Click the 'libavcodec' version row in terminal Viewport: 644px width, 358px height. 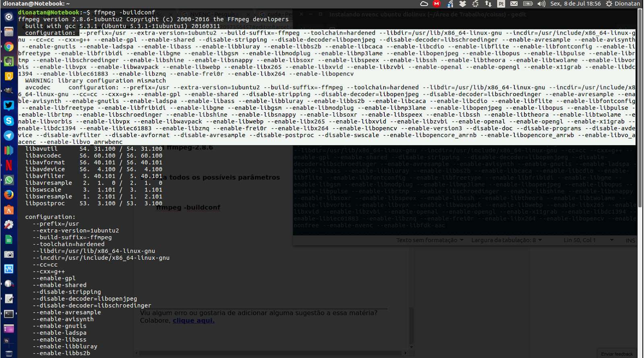click(94, 156)
